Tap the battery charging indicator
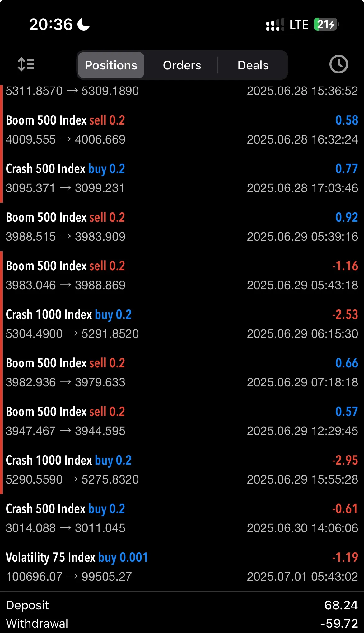 click(x=326, y=24)
